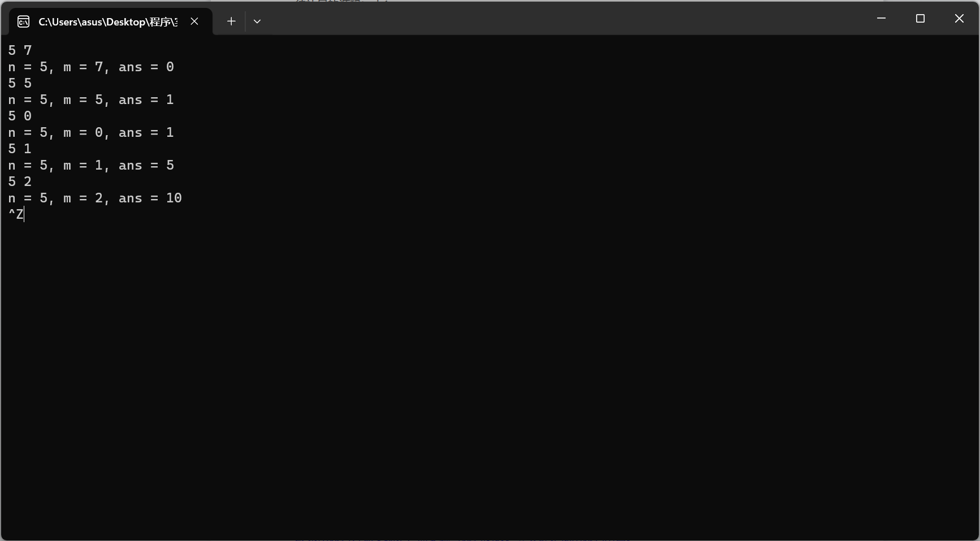Select the C:\Users\asus\Desktop tab
This screenshot has width=980, height=541.
pos(111,21)
